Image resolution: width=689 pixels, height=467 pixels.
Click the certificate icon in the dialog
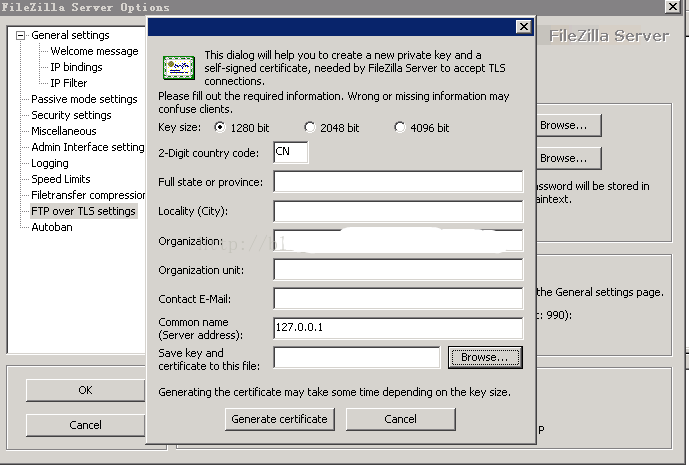point(179,68)
